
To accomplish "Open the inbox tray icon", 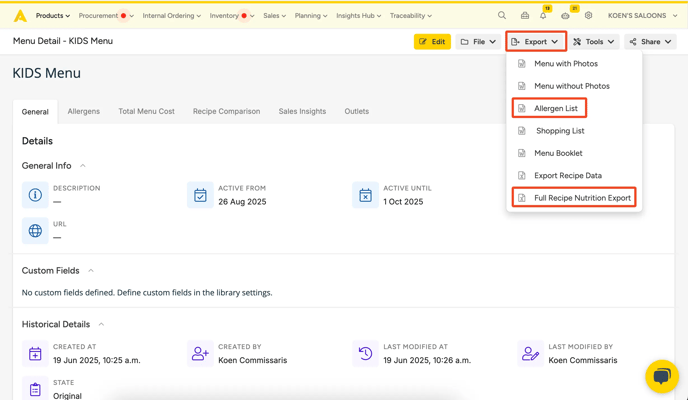I will pos(525,16).
